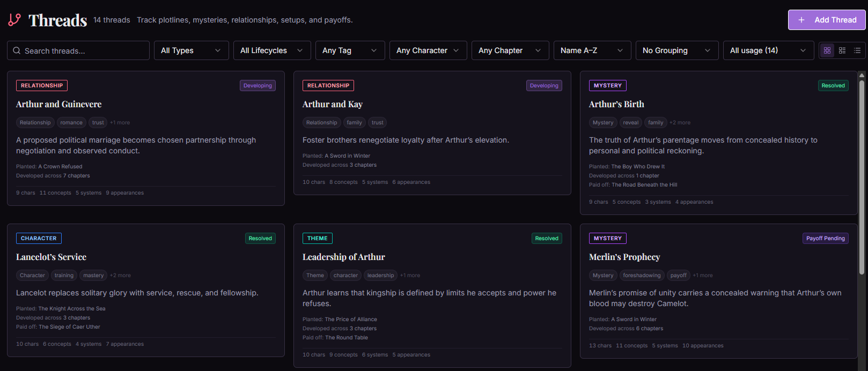Switch to compact card view layout

coord(842,50)
